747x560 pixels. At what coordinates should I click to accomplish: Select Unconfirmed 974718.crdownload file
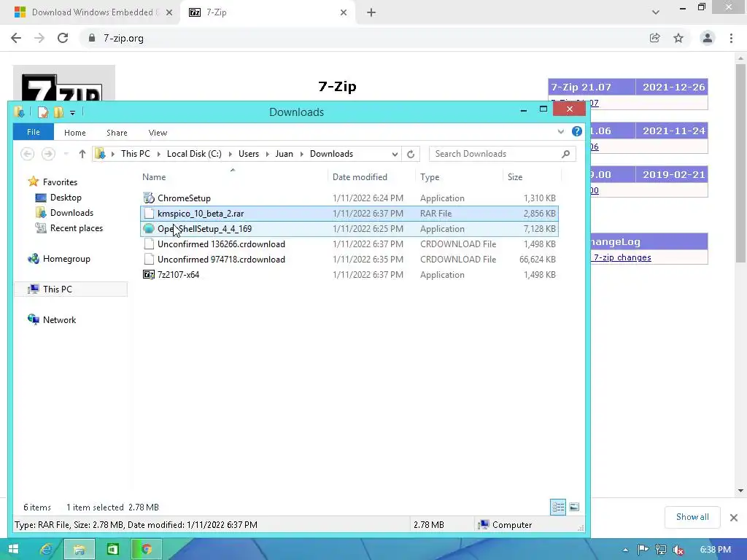click(221, 259)
